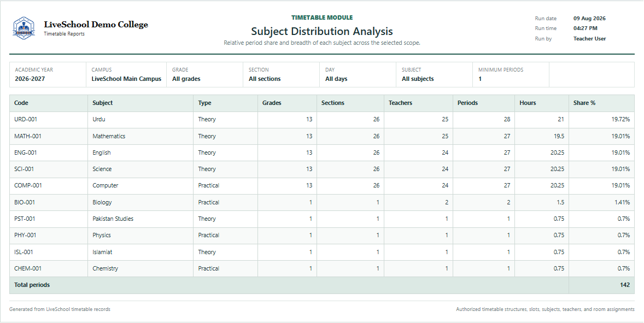The height and width of the screenshot is (323, 644).
Task: Click the MINIMUM PERIODS label
Action: (501, 70)
